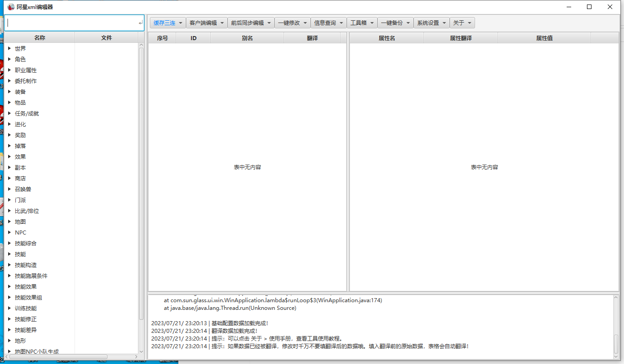
Task: Click the java.lang.Thread.run stack trace line
Action: click(x=230, y=308)
